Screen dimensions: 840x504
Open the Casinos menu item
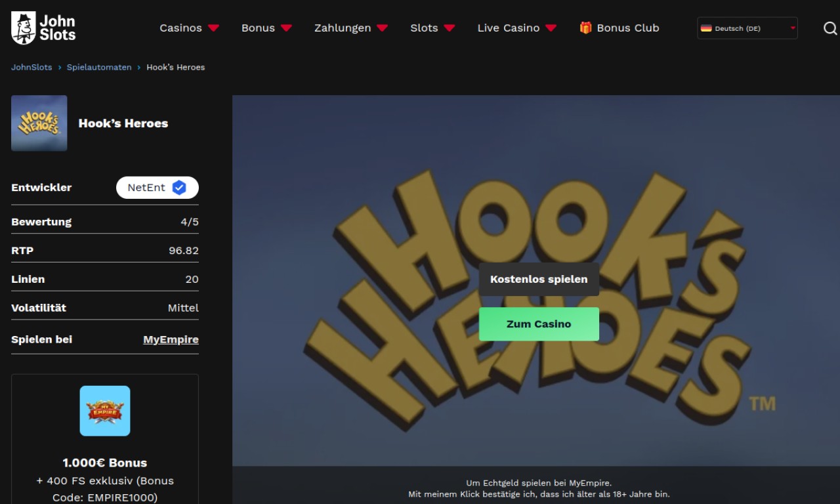180,28
